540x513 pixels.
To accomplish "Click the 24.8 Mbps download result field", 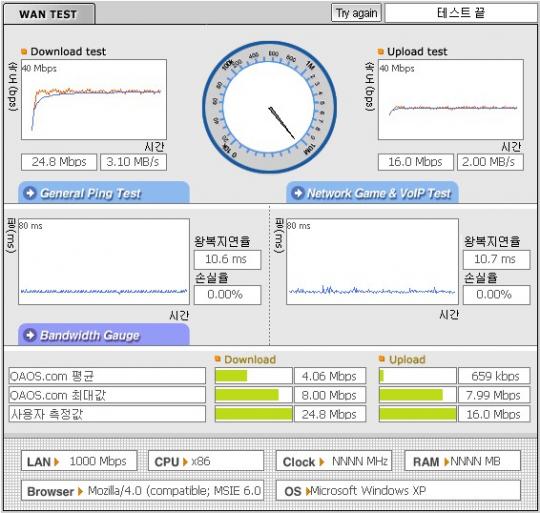I will click(x=59, y=162).
